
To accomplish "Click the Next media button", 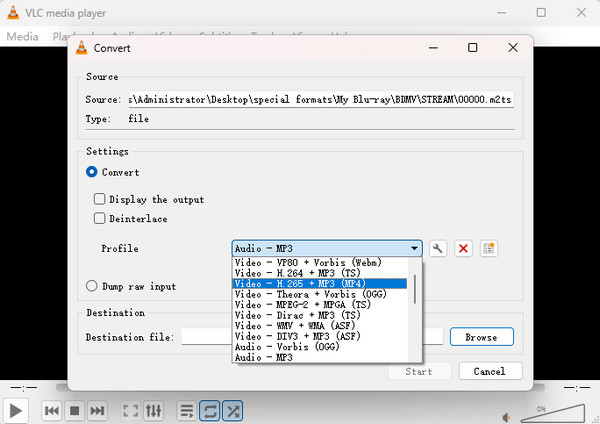I will (x=97, y=411).
